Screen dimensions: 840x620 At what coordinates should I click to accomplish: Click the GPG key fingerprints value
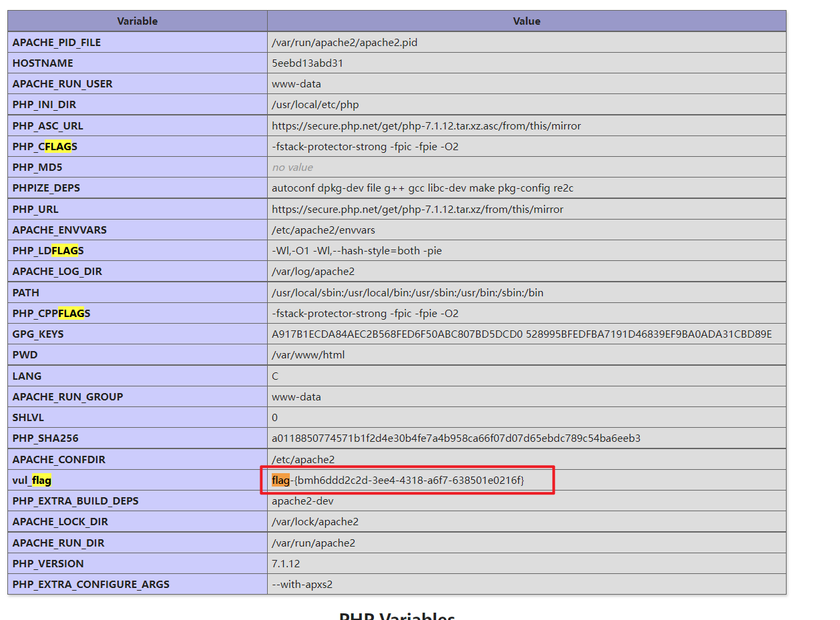pos(521,334)
